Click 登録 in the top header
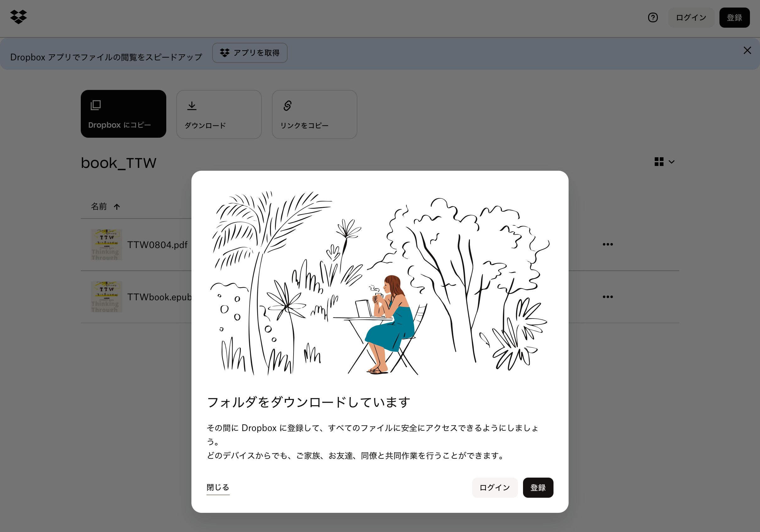 click(734, 18)
